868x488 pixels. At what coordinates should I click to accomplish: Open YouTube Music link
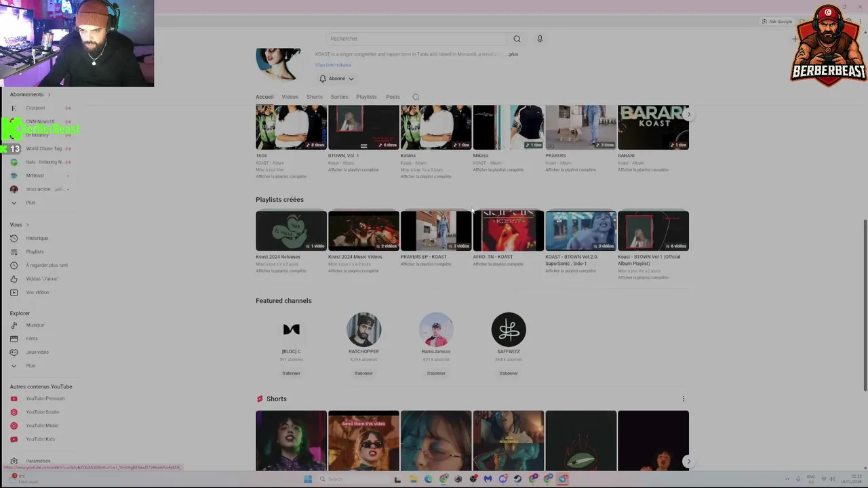click(x=42, y=426)
